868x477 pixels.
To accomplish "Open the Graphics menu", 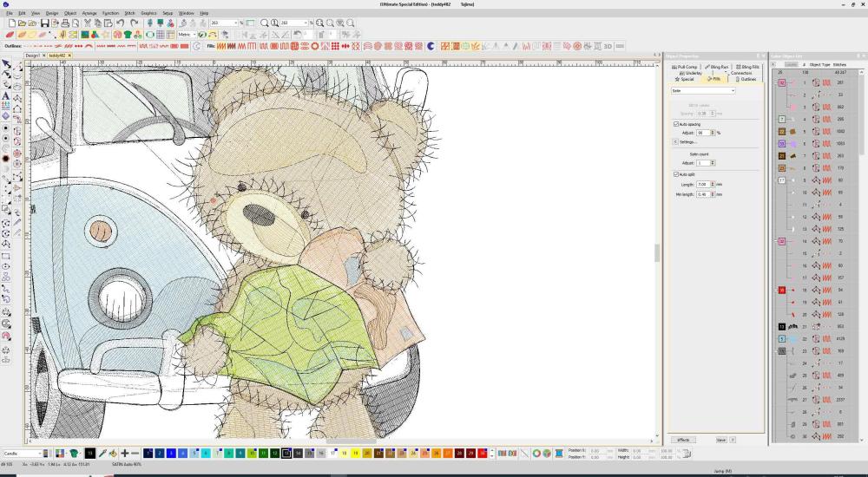I will coord(148,13).
